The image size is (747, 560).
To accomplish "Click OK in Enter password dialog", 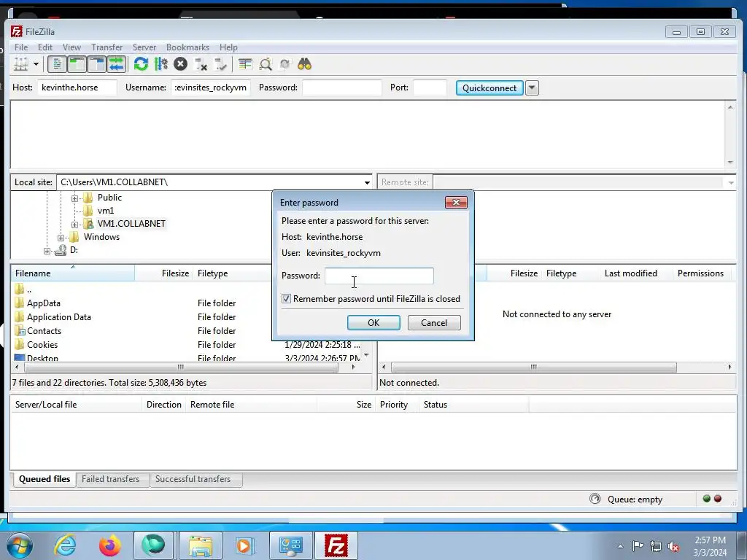I will coord(373,322).
